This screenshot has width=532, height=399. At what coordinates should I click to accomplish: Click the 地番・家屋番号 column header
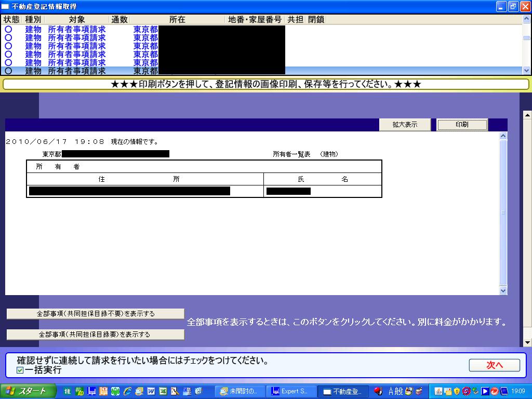pyautogui.click(x=255, y=20)
